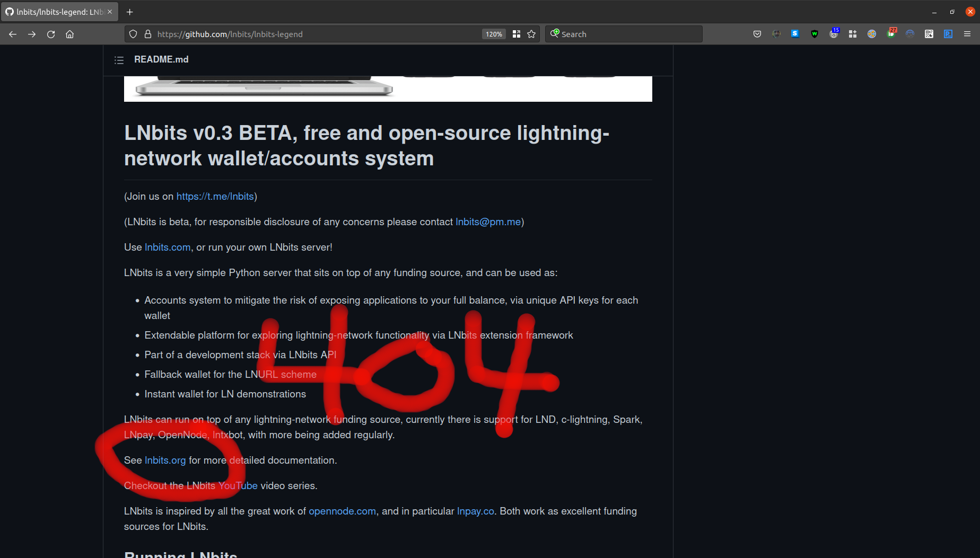Image resolution: width=980 pixels, height=558 pixels.
Task: Click 'Extendable platform for exploring' bullet
Action: [x=358, y=335]
